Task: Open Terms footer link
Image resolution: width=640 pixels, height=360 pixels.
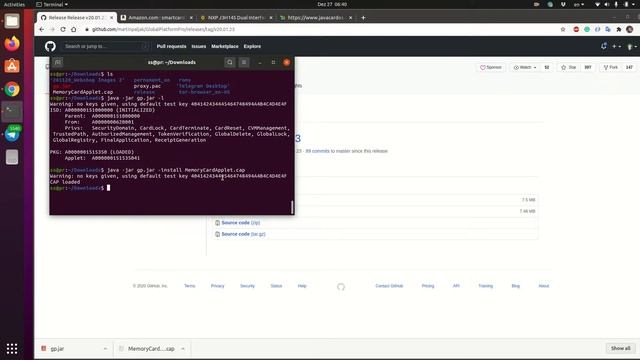Action: [189, 286]
